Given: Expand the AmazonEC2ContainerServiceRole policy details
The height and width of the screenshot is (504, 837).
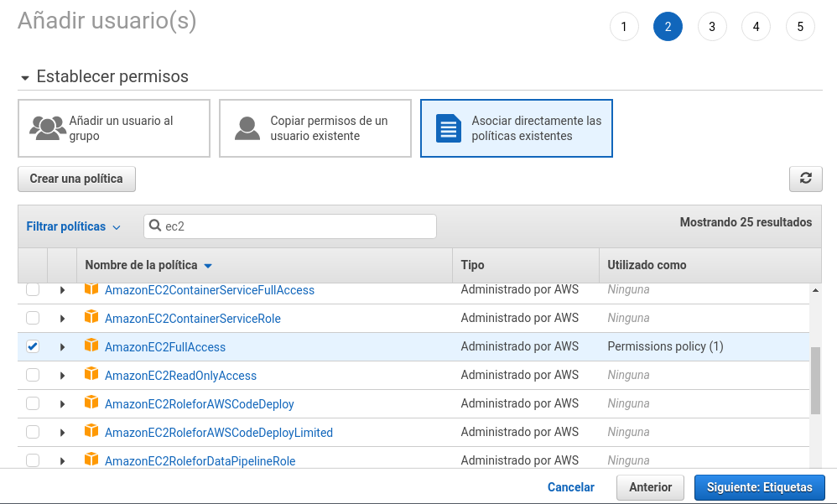Looking at the screenshot, I should coord(62,319).
